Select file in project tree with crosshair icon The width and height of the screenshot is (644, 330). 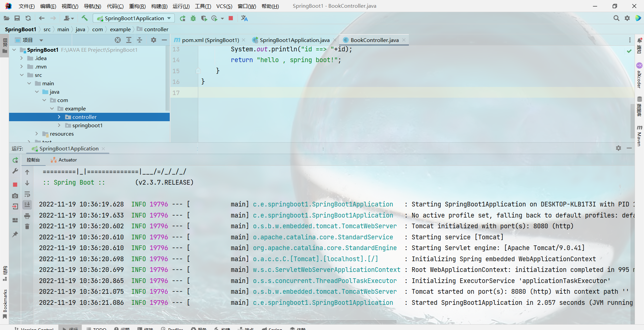pos(118,40)
